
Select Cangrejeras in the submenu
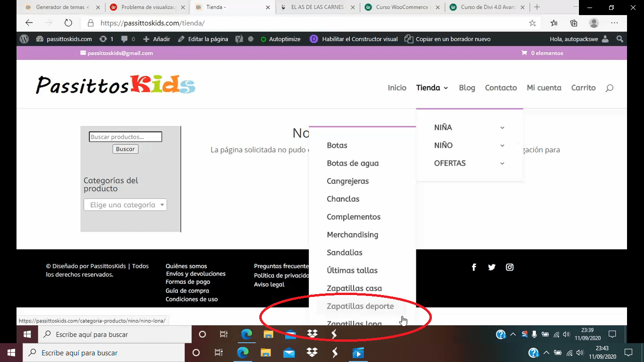[348, 181]
